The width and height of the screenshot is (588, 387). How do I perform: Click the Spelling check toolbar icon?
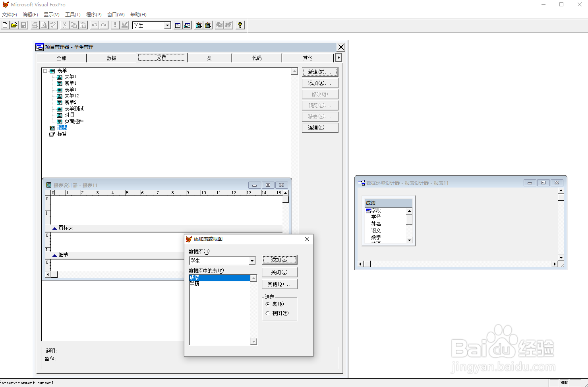point(53,25)
